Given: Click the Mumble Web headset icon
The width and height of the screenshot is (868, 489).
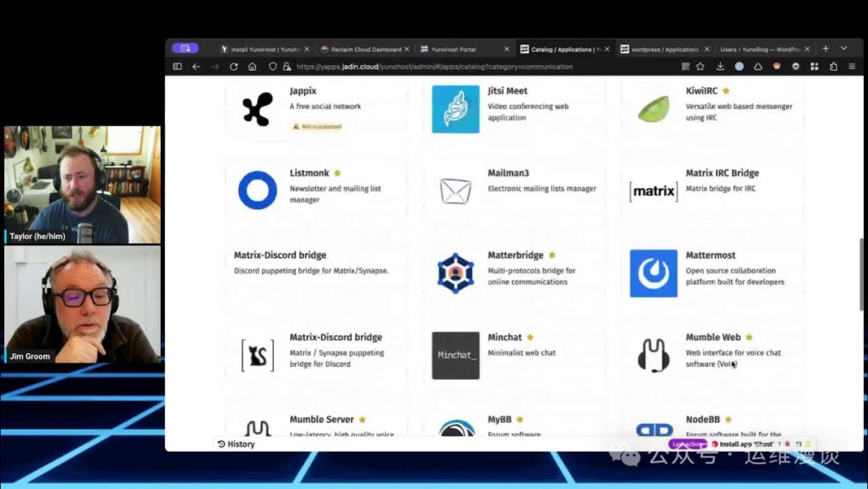Looking at the screenshot, I should [x=653, y=355].
